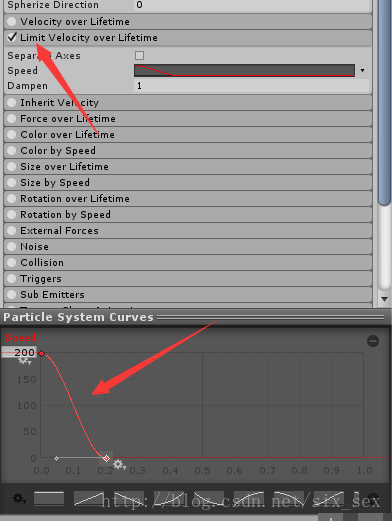The width and height of the screenshot is (392, 521).
Task: Enable Force over Lifetime module
Action: [x=12, y=118]
